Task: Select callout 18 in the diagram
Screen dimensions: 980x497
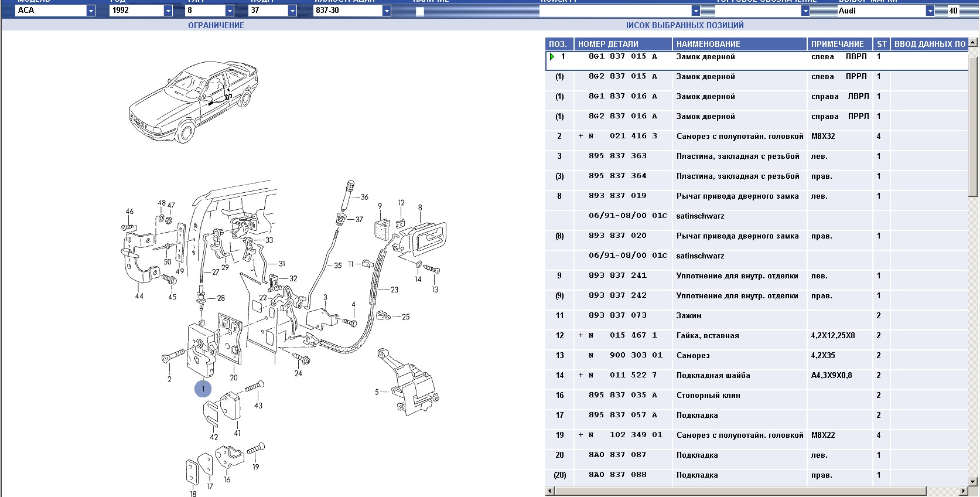Action: click(193, 493)
